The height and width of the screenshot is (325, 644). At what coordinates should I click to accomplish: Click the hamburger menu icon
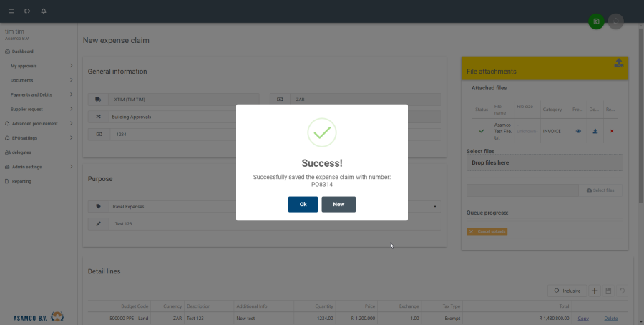click(11, 11)
